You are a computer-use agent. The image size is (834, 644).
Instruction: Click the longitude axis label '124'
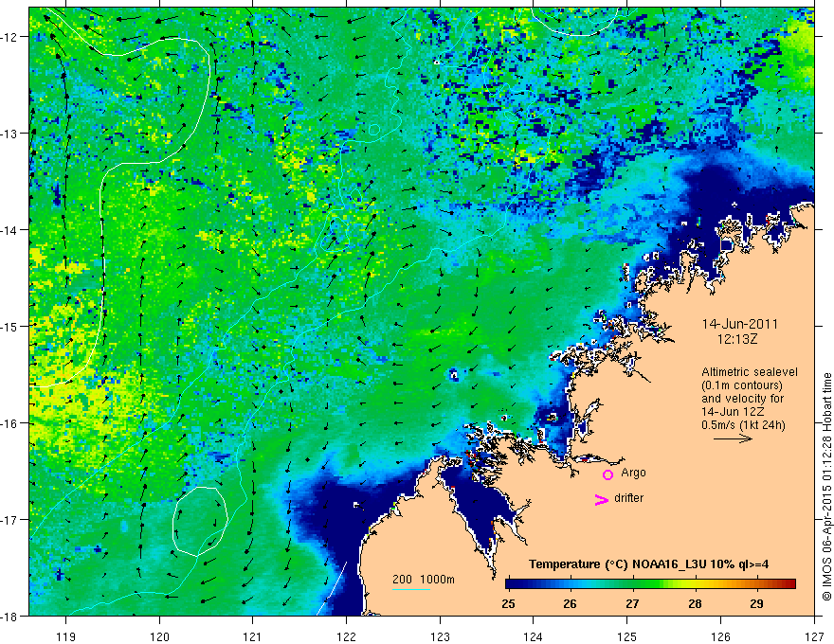534,636
